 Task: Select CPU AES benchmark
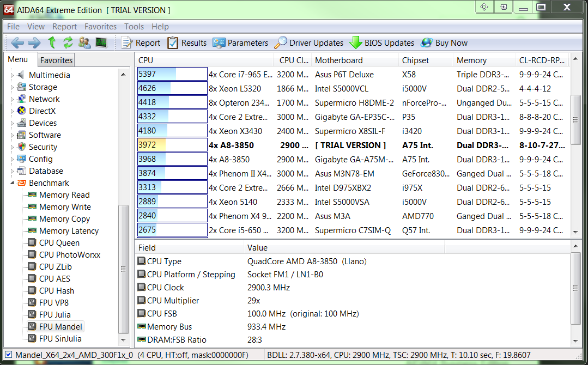(x=54, y=279)
